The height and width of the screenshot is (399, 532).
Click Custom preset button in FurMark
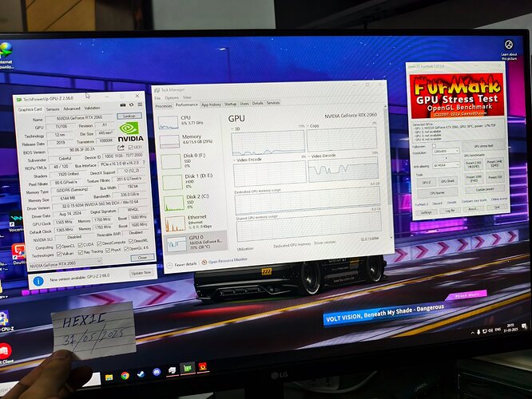pyautogui.click(x=485, y=189)
